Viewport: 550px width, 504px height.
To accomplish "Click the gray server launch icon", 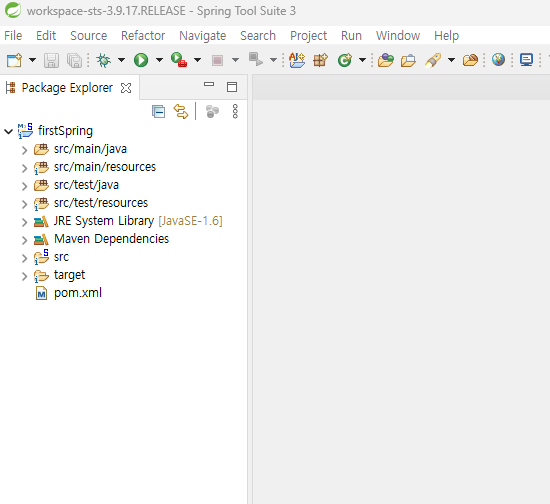I will 255,59.
